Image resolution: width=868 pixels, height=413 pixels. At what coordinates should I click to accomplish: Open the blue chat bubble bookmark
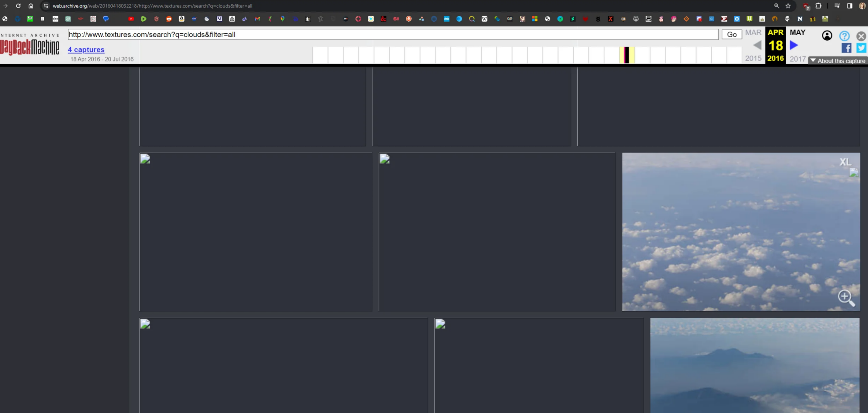point(106,19)
